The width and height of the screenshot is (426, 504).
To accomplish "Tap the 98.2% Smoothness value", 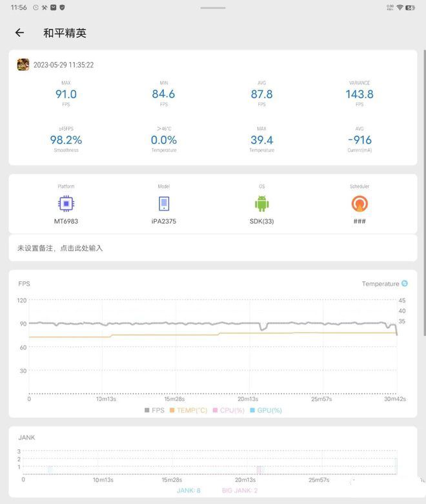I will coord(66,140).
